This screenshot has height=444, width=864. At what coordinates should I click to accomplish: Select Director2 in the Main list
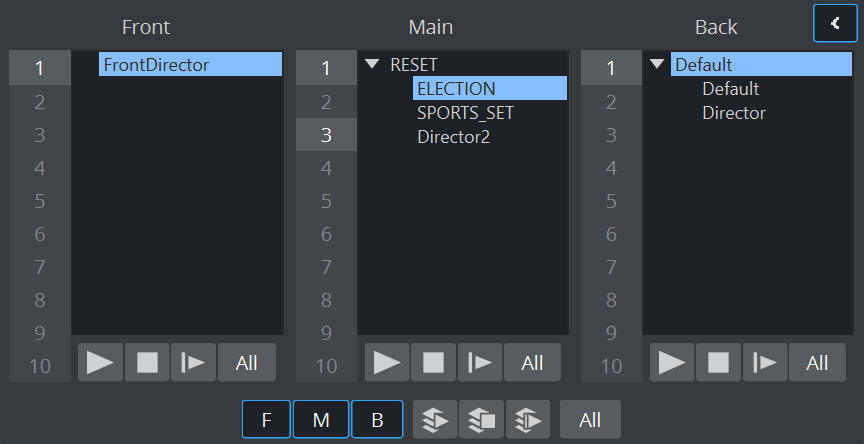click(x=453, y=137)
